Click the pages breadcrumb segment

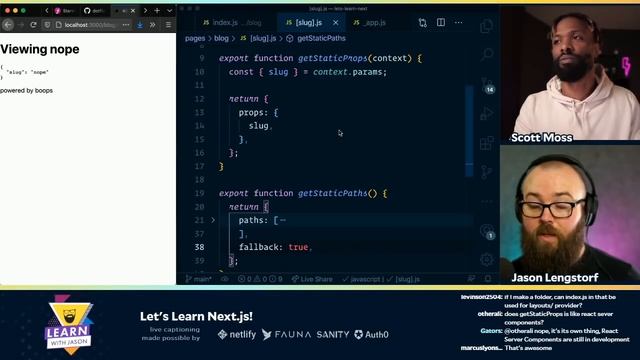(x=195, y=38)
